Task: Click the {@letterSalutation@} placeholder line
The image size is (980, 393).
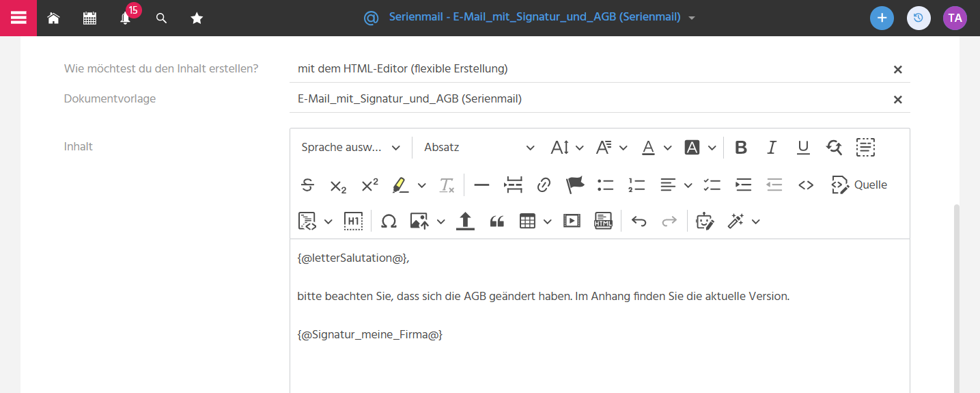Action: 353,258
